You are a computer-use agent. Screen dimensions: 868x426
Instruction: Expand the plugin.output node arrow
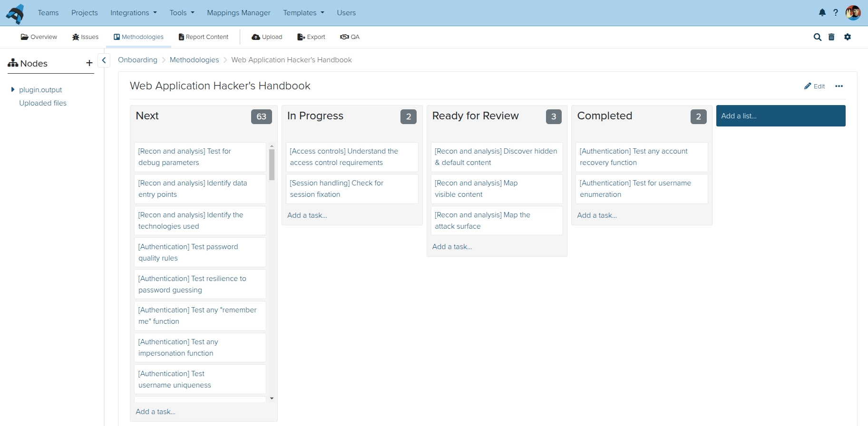13,89
